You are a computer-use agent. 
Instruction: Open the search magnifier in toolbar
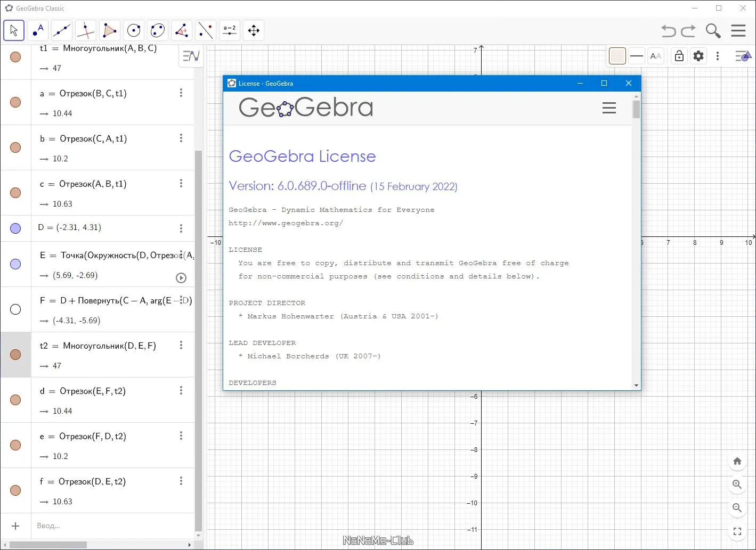[713, 31]
